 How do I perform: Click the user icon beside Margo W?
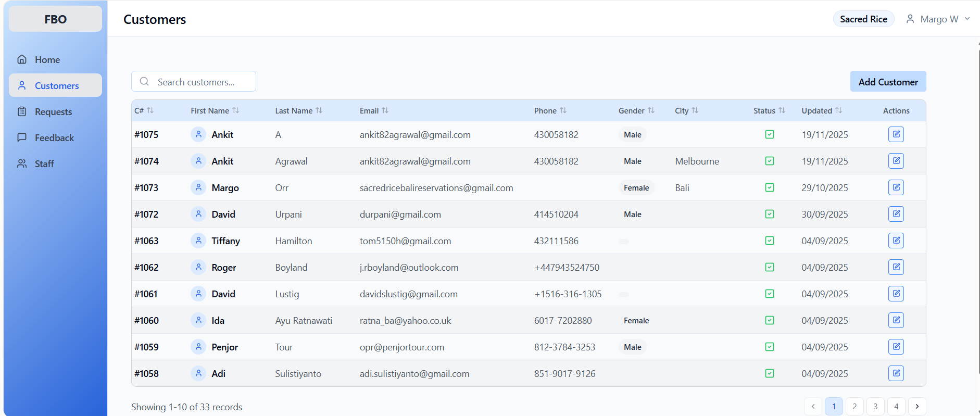[x=910, y=19]
